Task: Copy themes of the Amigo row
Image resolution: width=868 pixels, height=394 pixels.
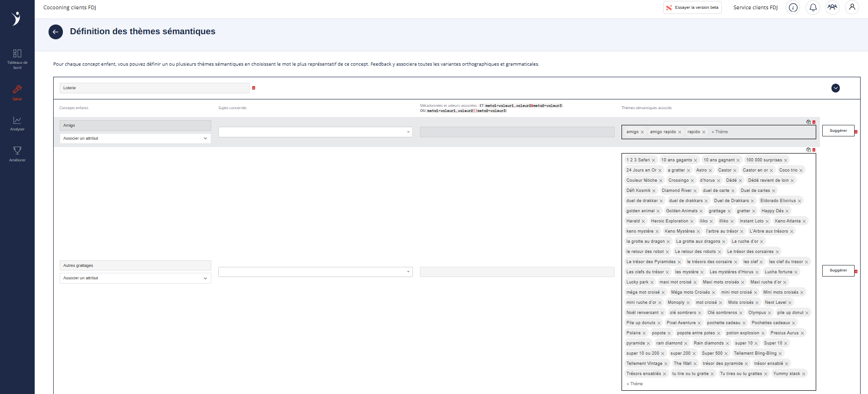Action: (808, 122)
